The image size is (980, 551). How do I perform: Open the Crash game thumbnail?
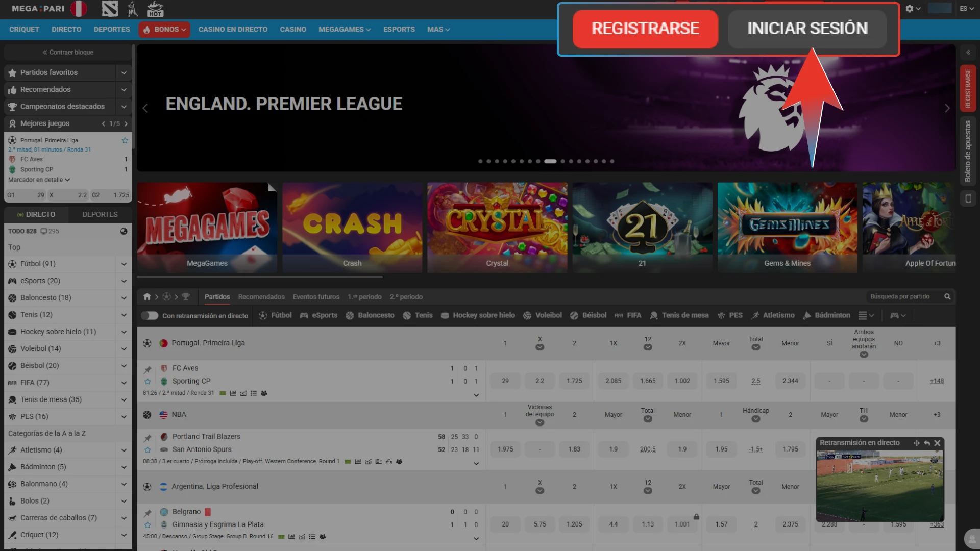click(x=352, y=228)
